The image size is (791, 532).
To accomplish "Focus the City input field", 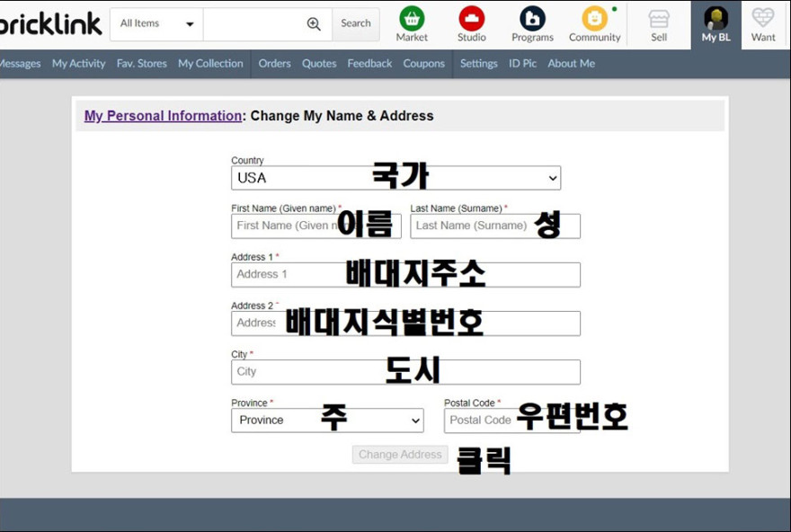I will [x=405, y=372].
